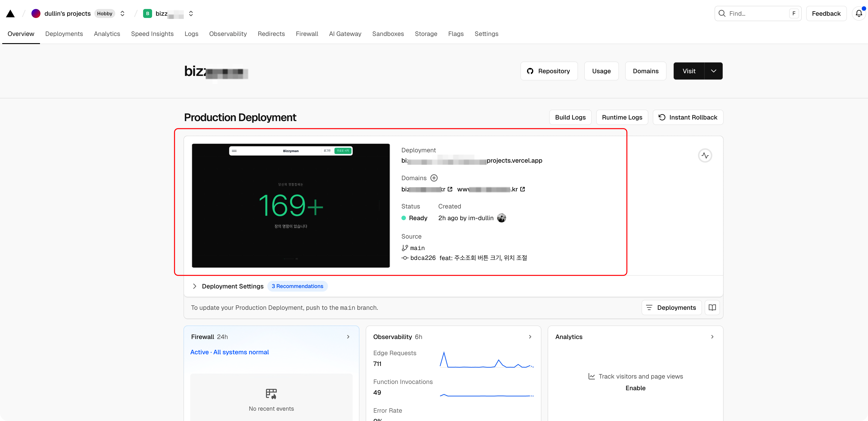
Task: Click the im-dullin avatar image
Action: click(501, 218)
